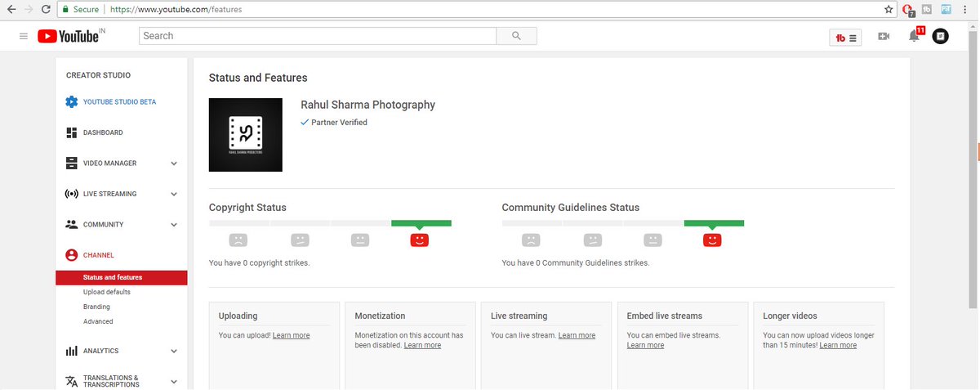Click the Channel person icon
Viewport: 980px width, 390px height.
pyautogui.click(x=71, y=255)
